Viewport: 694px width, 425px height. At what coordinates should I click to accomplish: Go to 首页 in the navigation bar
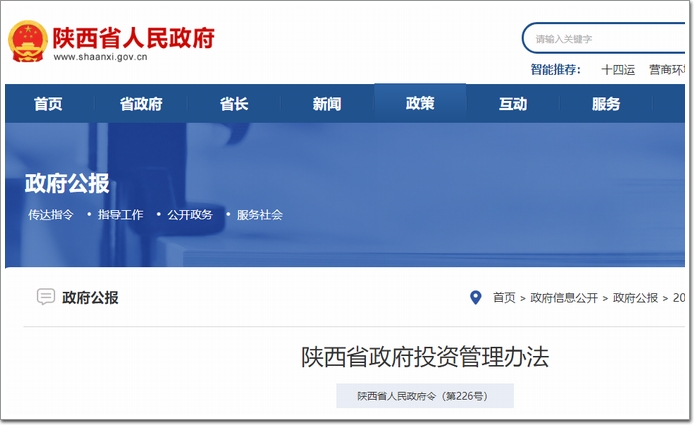click(x=48, y=104)
